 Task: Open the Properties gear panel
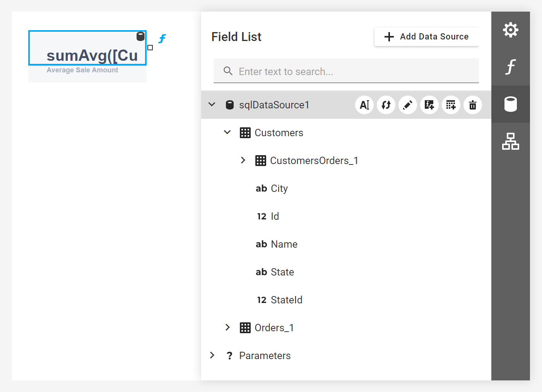(511, 30)
